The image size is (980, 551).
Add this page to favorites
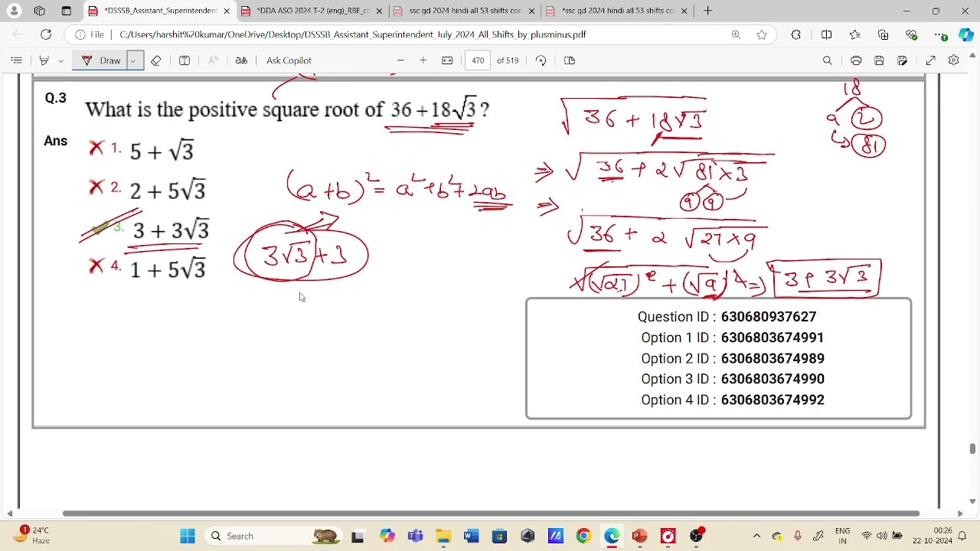click(762, 34)
